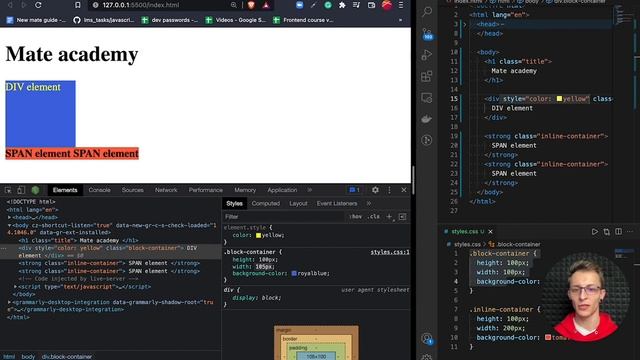Bookmark this page in the browser
The height and width of the screenshot is (360, 640).
tap(78, 5)
